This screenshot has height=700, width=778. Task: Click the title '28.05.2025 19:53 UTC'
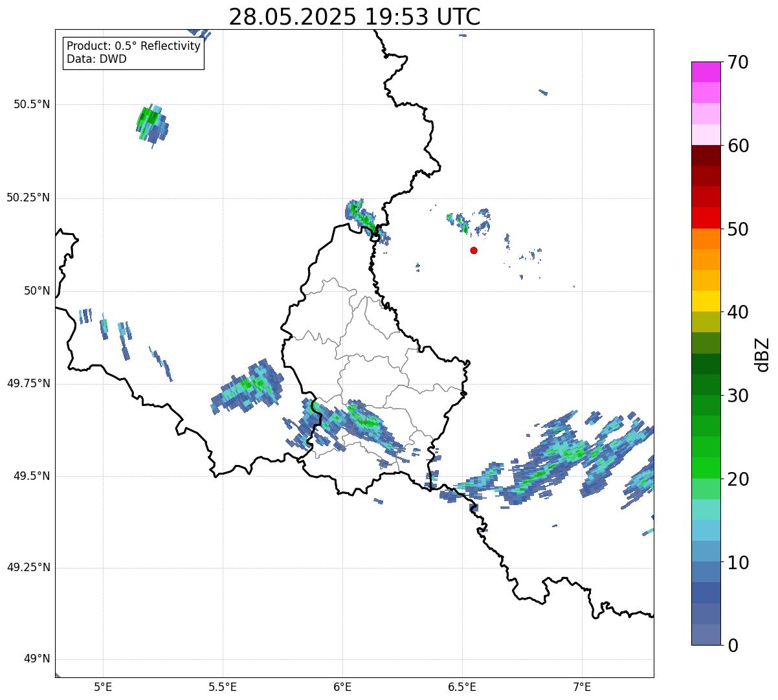click(x=355, y=17)
